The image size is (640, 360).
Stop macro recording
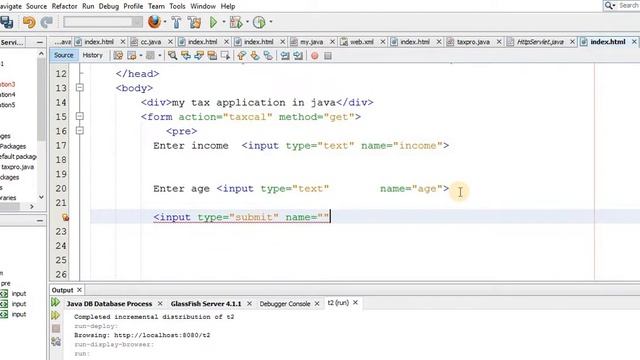328,56
